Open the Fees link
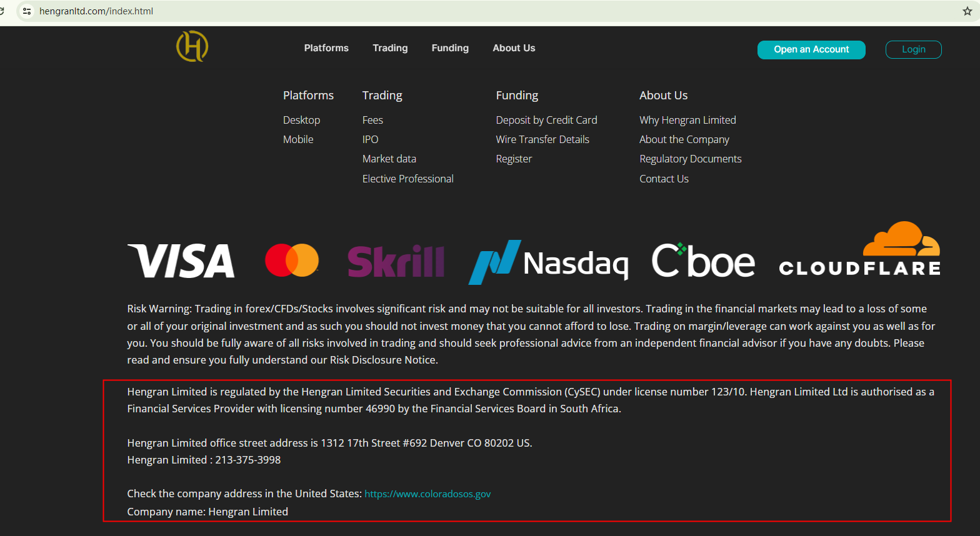Viewport: 980px width, 536px height. tap(372, 120)
